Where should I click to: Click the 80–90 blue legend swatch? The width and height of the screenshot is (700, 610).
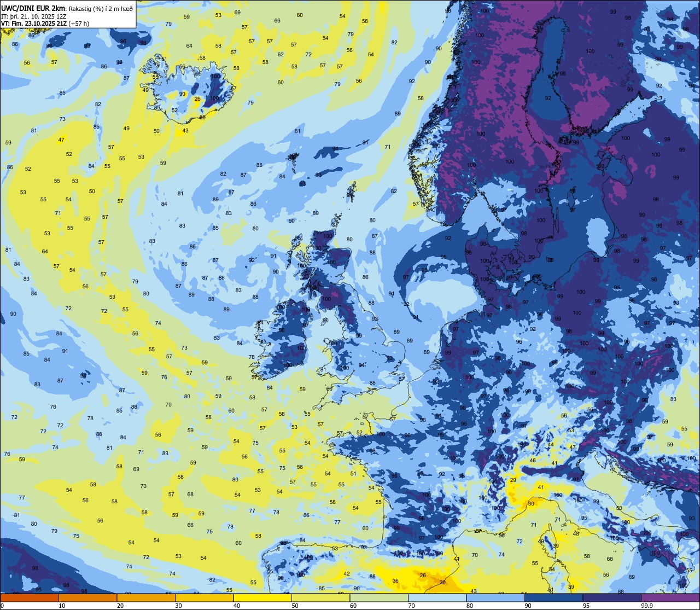495,597
